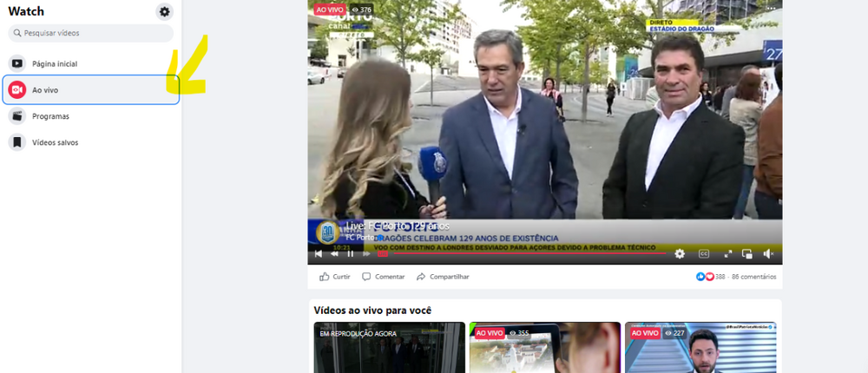The width and height of the screenshot is (868, 373).
Task: Open the 86 comentários link
Action: coord(754,277)
